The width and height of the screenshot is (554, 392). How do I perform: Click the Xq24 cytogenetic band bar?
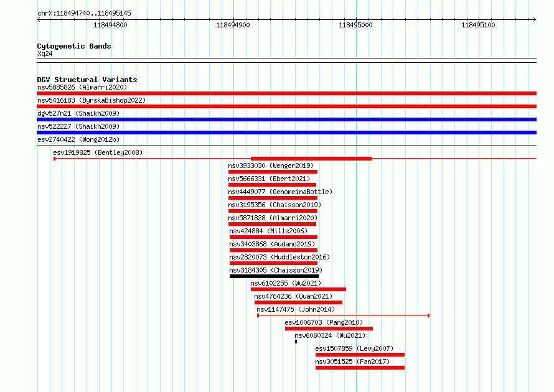tap(286, 60)
